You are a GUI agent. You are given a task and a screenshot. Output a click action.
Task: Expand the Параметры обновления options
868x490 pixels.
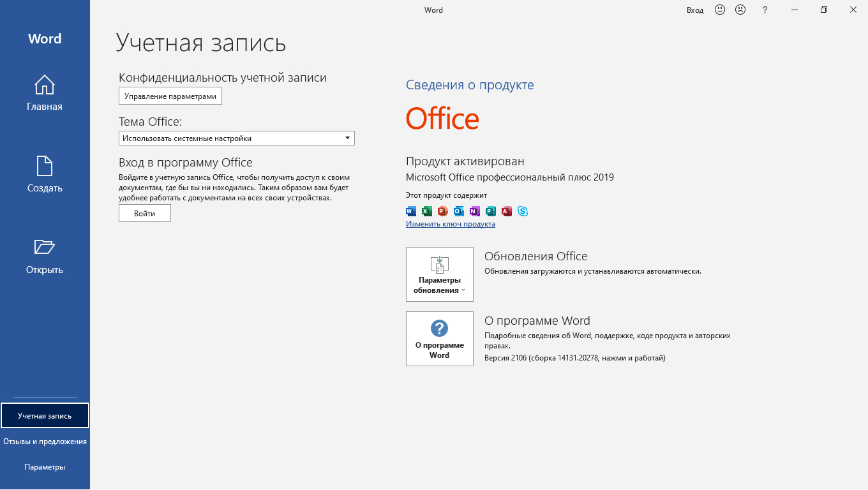(x=440, y=274)
